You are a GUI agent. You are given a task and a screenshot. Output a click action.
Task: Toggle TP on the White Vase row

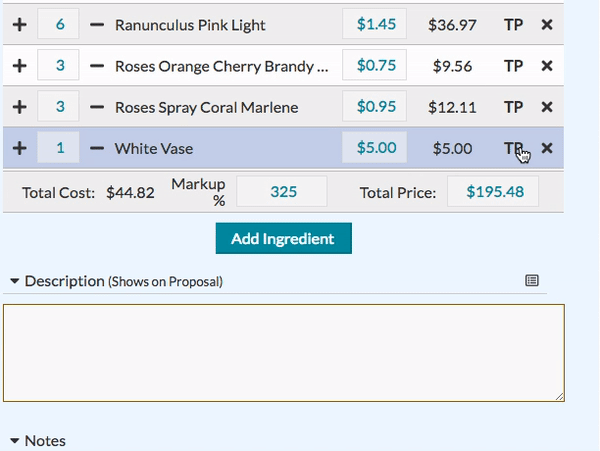click(513, 148)
